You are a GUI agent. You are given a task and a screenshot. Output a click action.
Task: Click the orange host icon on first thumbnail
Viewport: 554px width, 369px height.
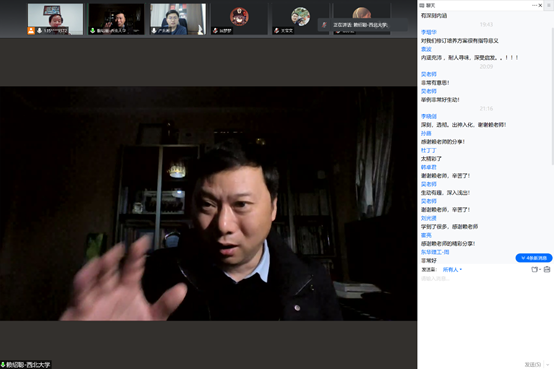point(31,31)
